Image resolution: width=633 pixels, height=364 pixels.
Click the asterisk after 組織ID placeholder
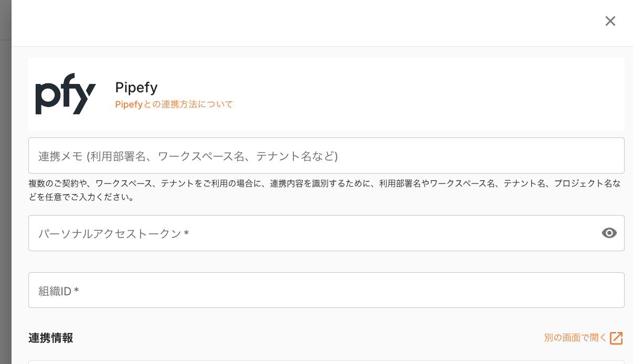click(77, 291)
